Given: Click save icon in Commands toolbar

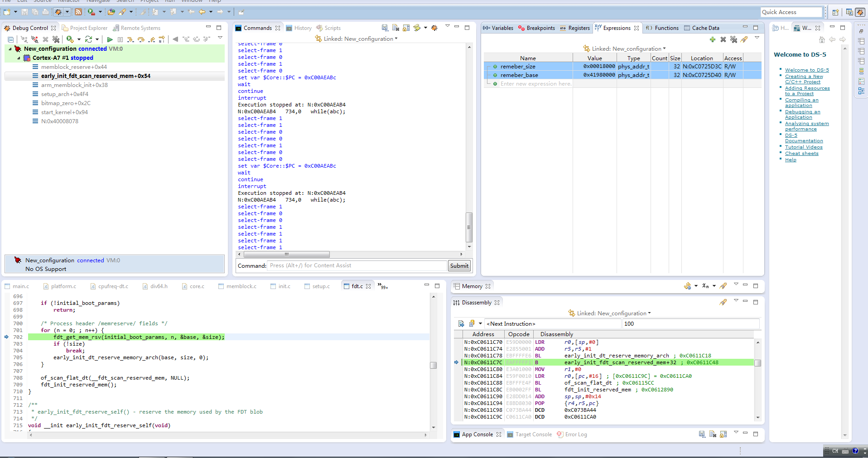Looking at the screenshot, I should [385, 28].
